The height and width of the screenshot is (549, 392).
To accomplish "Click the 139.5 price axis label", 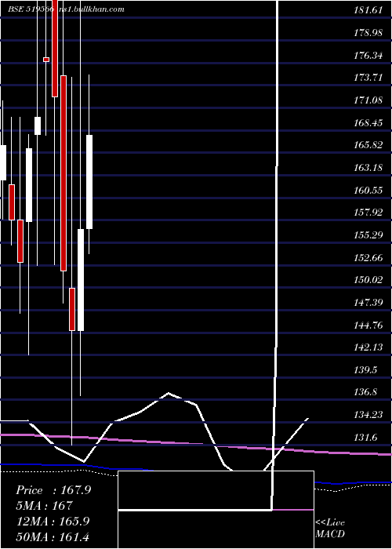I will [365, 370].
